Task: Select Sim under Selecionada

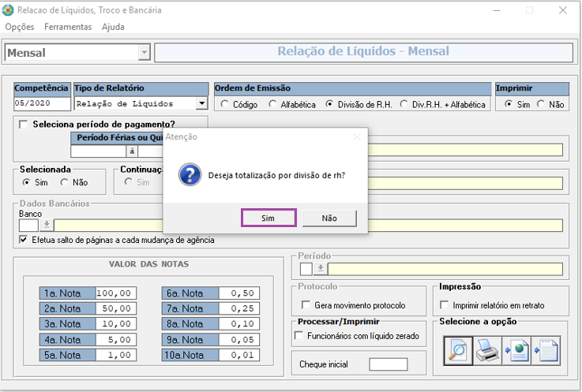Action: pyautogui.click(x=26, y=182)
